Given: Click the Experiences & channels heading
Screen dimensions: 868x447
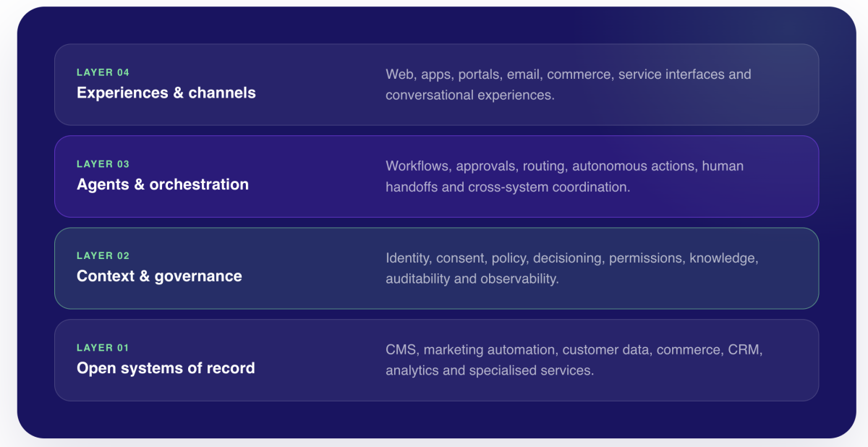Looking at the screenshot, I should (x=166, y=93).
